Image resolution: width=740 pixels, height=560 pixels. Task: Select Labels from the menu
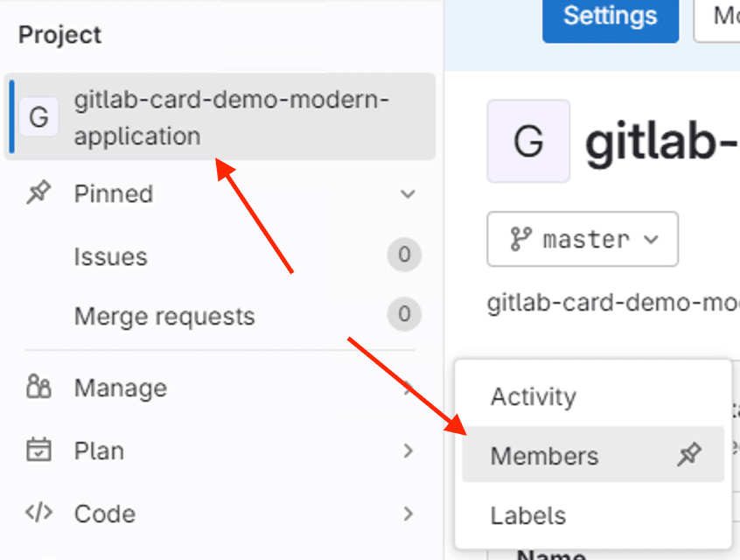pos(529,515)
